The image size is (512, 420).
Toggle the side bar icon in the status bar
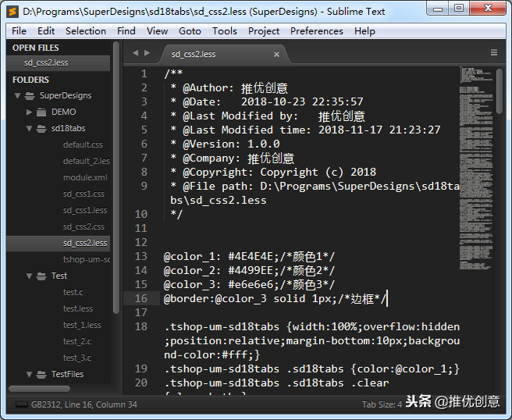coord(22,404)
